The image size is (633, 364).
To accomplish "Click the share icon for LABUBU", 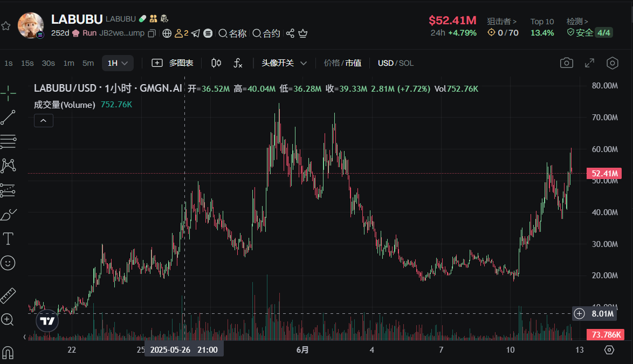I will [290, 33].
